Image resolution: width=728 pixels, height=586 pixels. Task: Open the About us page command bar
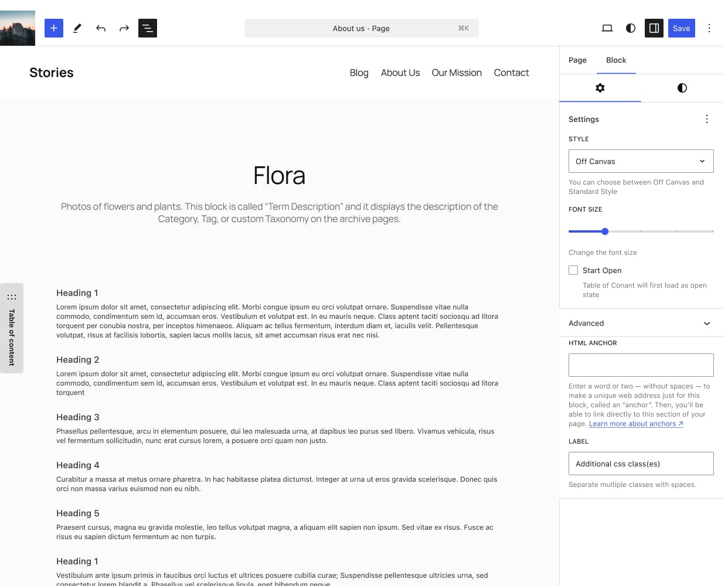coord(361,28)
